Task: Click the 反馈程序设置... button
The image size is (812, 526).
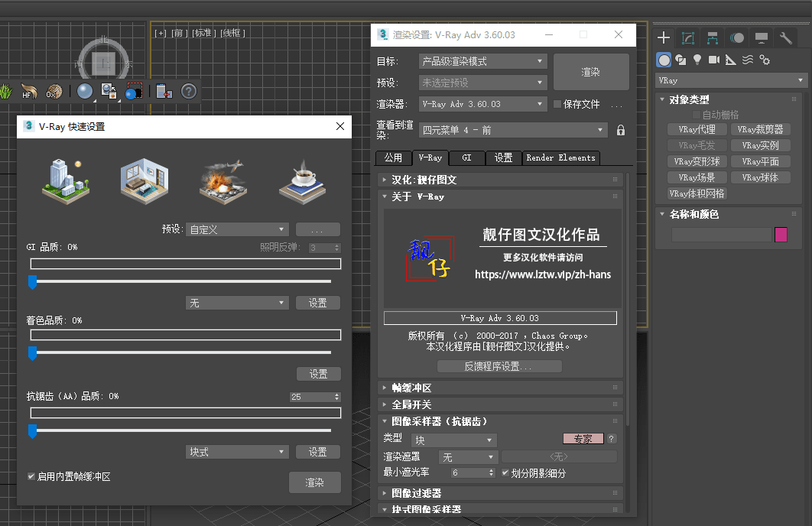Action: (x=499, y=366)
